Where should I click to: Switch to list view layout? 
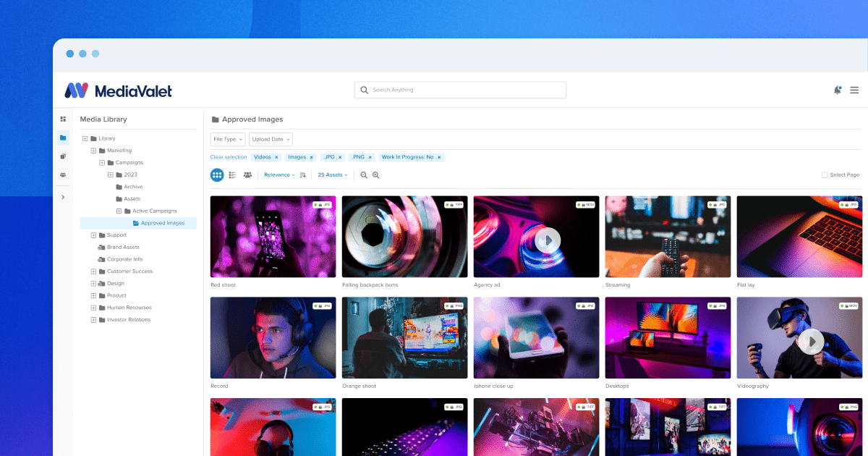(232, 175)
